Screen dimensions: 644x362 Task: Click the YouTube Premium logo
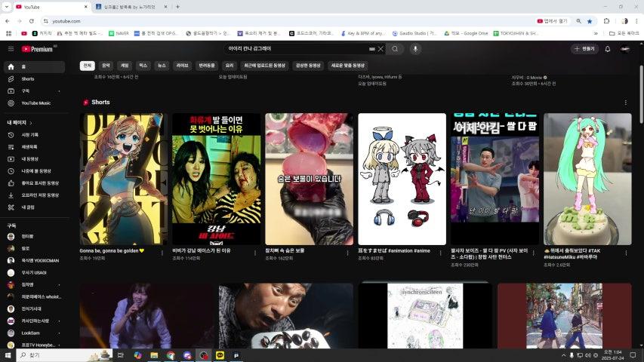[x=38, y=49]
